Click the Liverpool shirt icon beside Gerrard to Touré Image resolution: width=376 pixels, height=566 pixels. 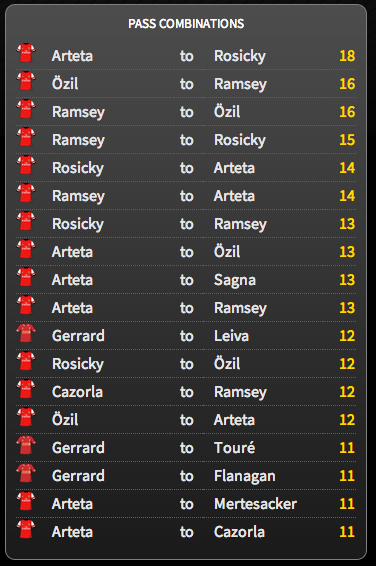pyautogui.click(x=26, y=445)
